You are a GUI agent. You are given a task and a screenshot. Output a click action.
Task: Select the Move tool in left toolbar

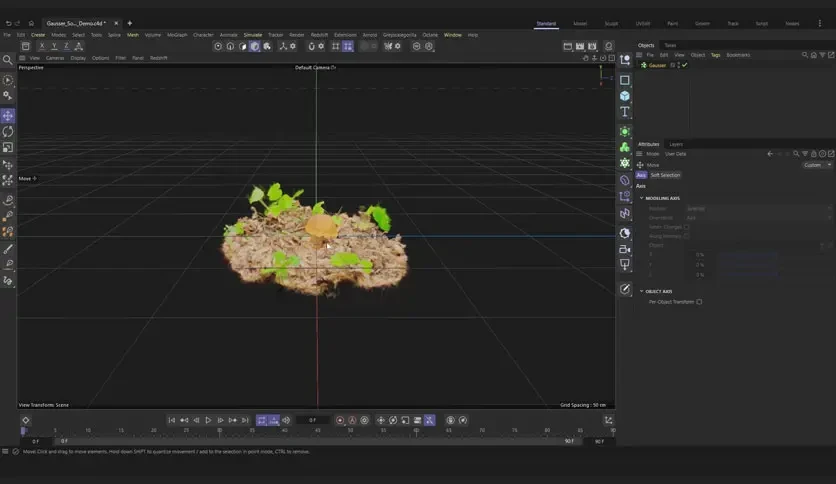point(8,115)
